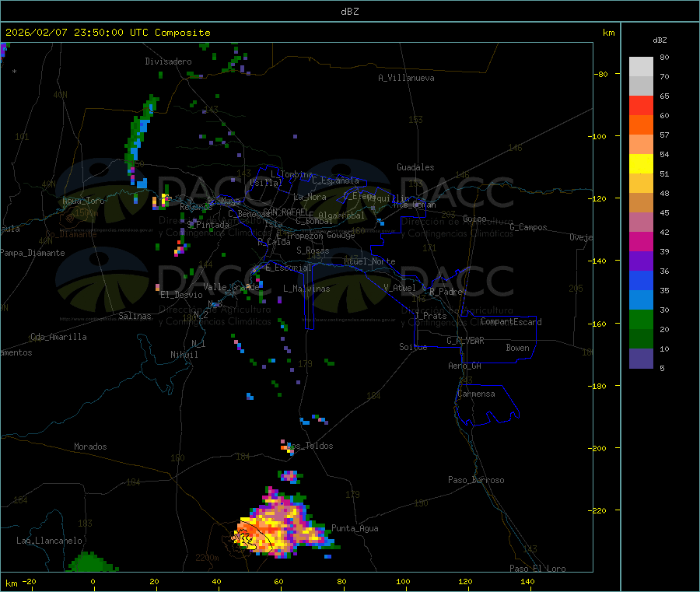Image resolution: width=700 pixels, height=592 pixels.
Task: Click the 0 km x-axis tick label
Action: click(93, 581)
